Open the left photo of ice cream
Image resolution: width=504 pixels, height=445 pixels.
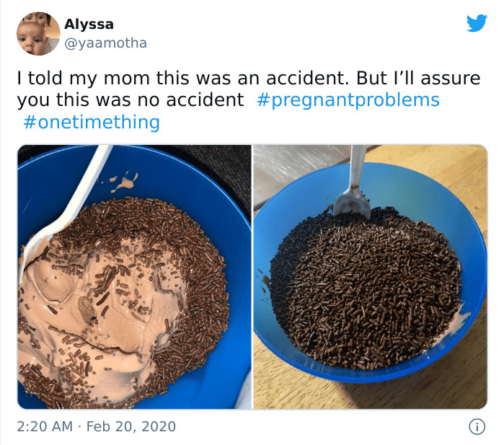click(x=134, y=277)
